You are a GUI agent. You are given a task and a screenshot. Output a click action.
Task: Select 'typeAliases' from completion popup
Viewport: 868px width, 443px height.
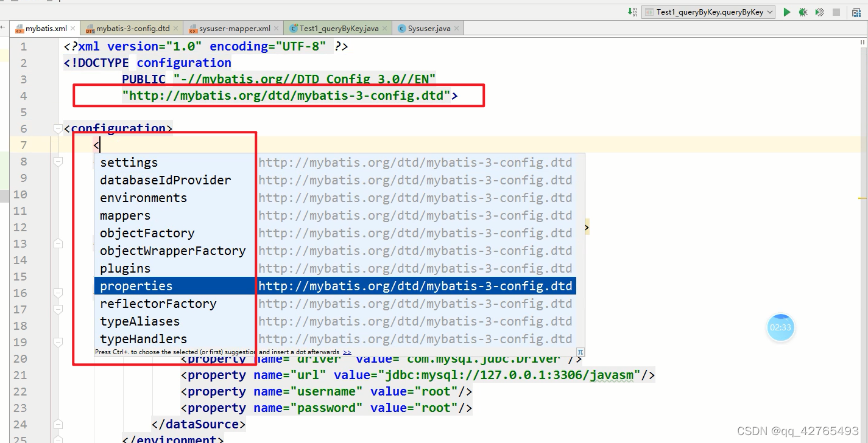point(335,321)
